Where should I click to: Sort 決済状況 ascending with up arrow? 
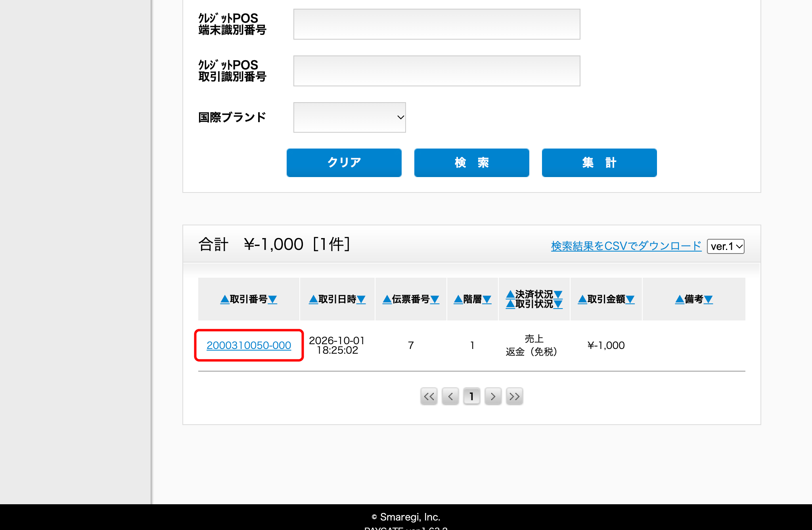point(510,294)
